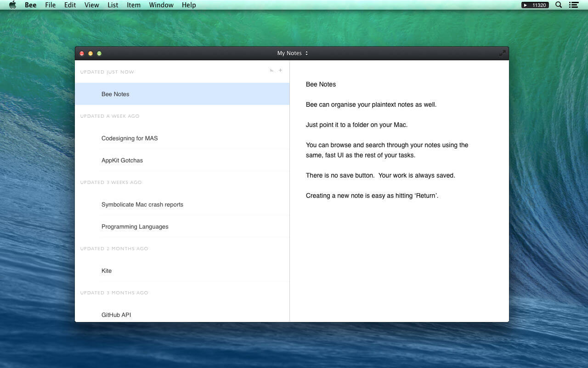This screenshot has width=588, height=368.
Task: Open the Item menu
Action: 134,5
